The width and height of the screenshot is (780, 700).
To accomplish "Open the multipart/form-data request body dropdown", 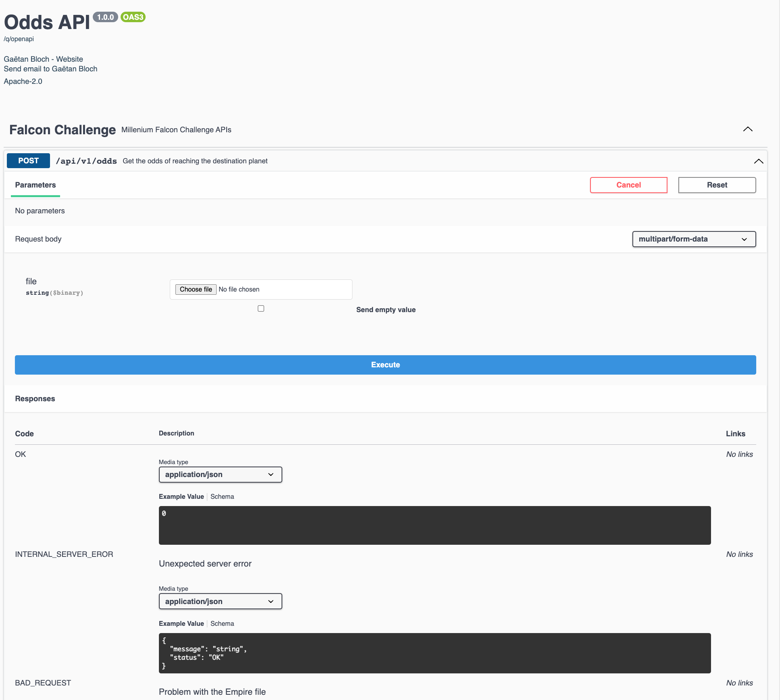I will point(694,239).
